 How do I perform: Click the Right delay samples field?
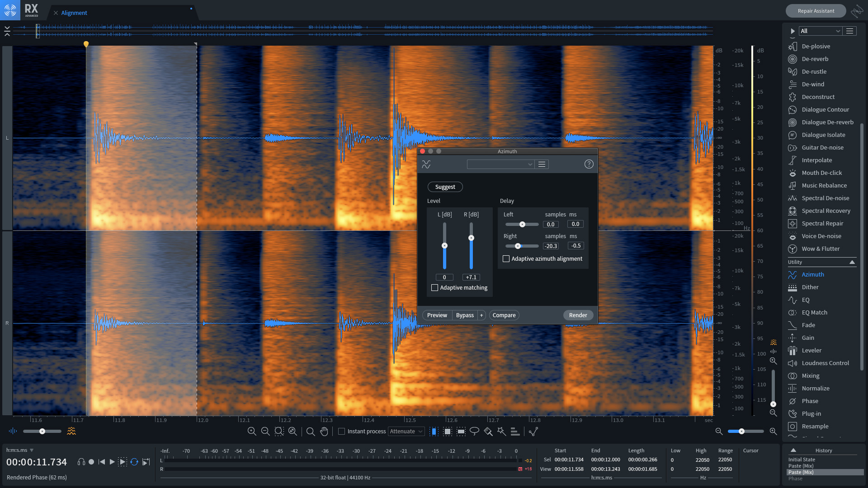pyautogui.click(x=551, y=246)
